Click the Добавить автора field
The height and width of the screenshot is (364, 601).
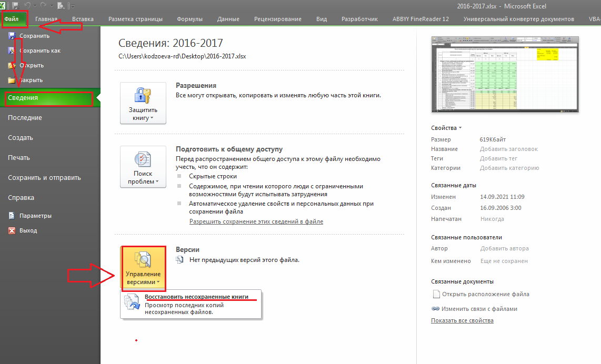coord(504,248)
